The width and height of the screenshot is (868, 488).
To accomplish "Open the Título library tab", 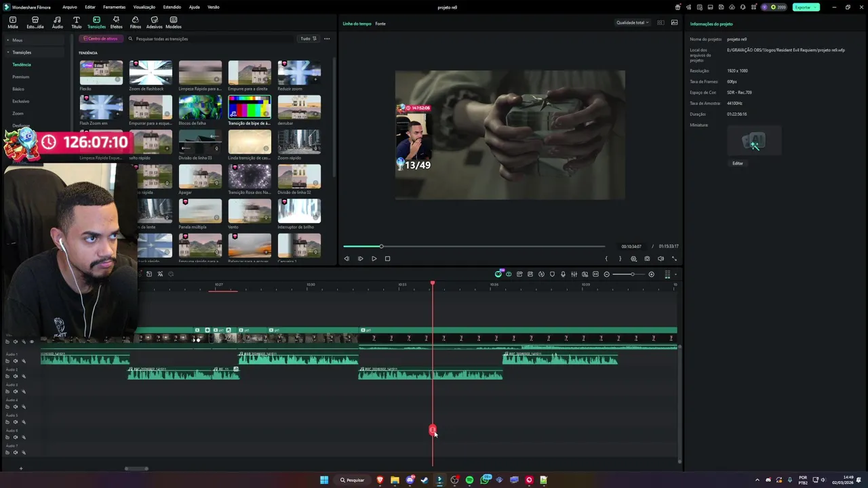I will pos(77,22).
